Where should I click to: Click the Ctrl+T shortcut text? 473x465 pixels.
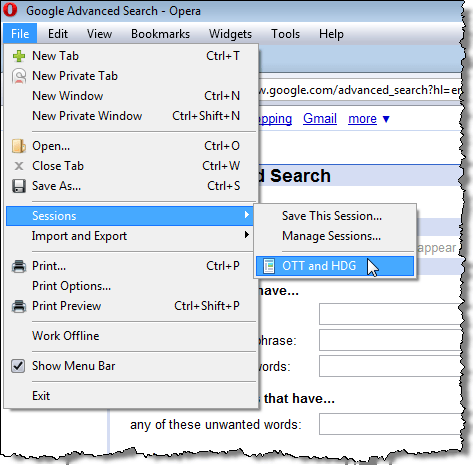[223, 56]
